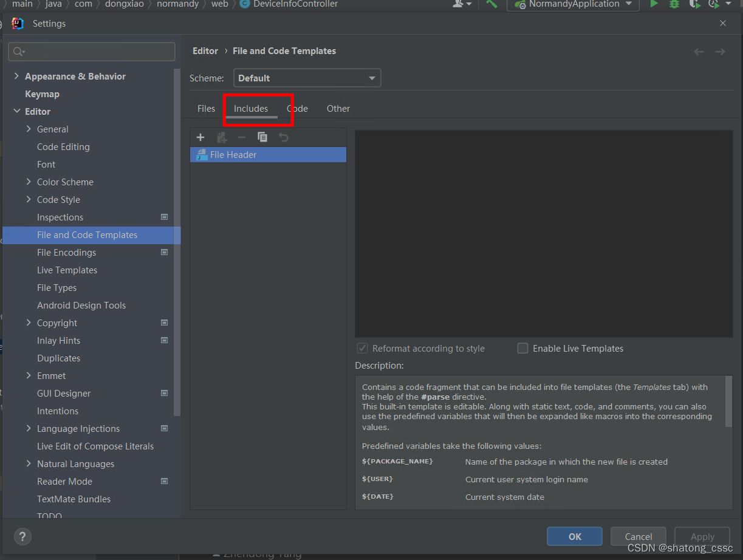Revert template with the undo arrow icon

283,137
